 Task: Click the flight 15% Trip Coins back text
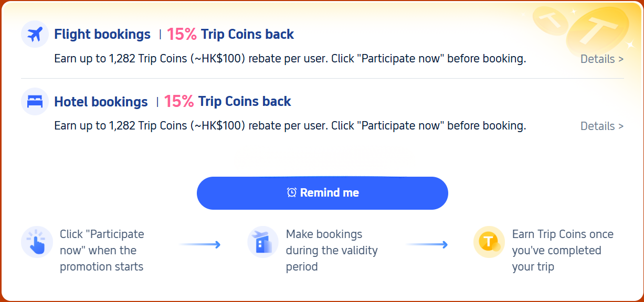click(230, 35)
